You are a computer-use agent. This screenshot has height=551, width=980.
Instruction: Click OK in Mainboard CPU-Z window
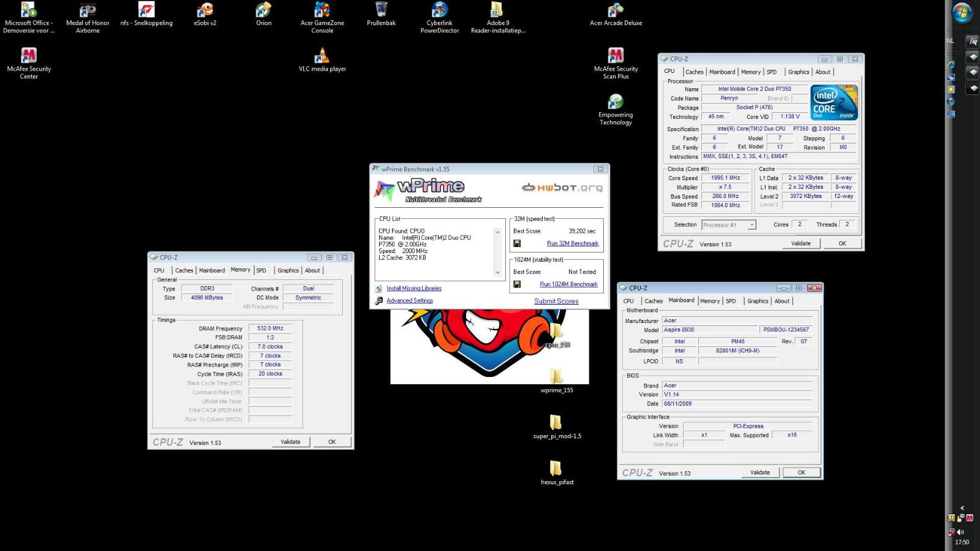click(801, 473)
